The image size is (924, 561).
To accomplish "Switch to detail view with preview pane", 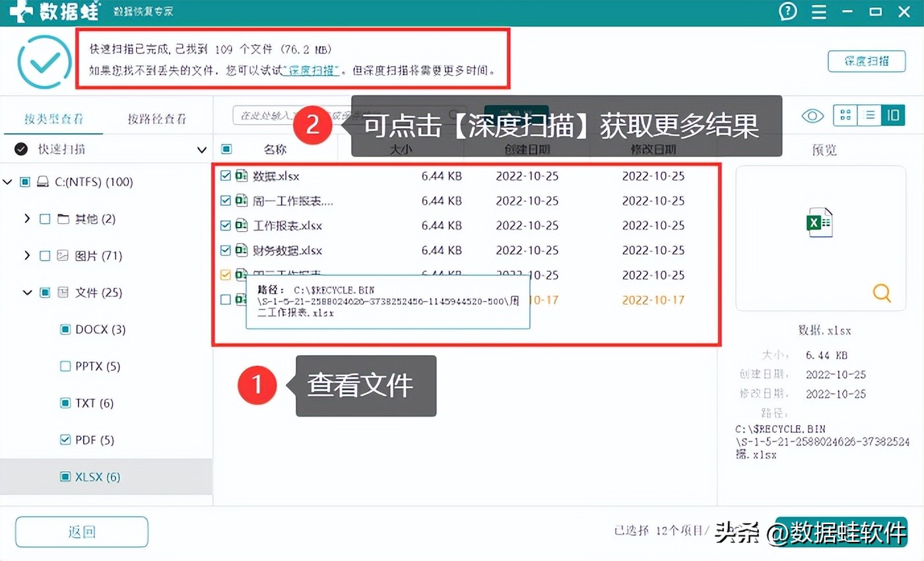I will coord(893,115).
